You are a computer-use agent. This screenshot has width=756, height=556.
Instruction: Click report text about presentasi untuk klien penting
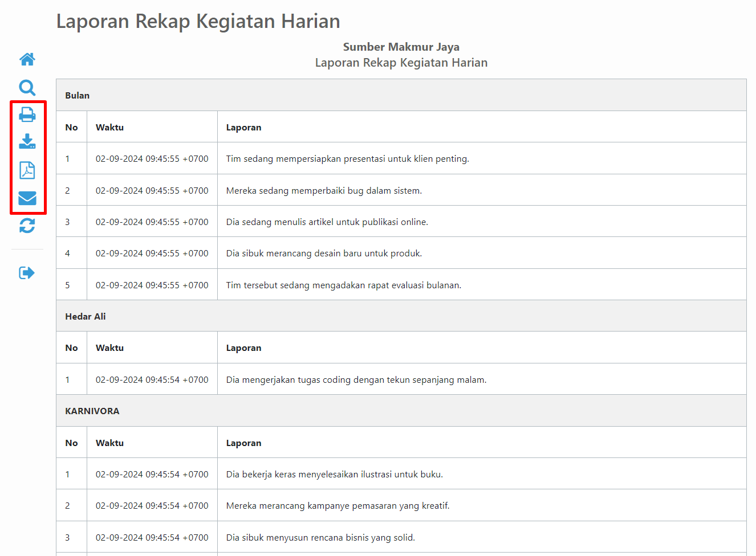click(347, 159)
